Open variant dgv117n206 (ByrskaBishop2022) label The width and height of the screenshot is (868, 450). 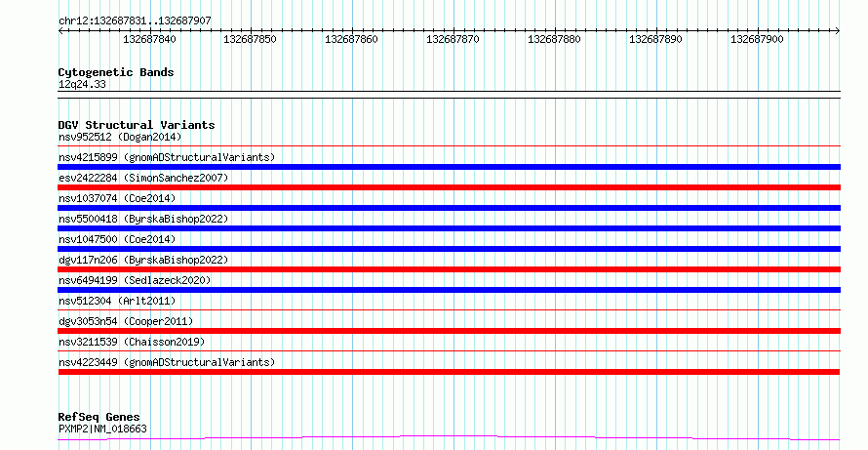pos(143,260)
